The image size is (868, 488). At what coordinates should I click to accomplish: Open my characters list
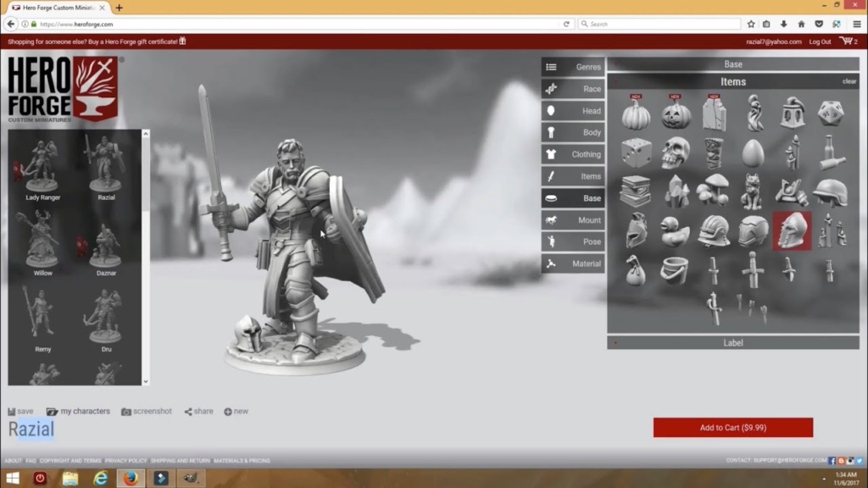[78, 411]
